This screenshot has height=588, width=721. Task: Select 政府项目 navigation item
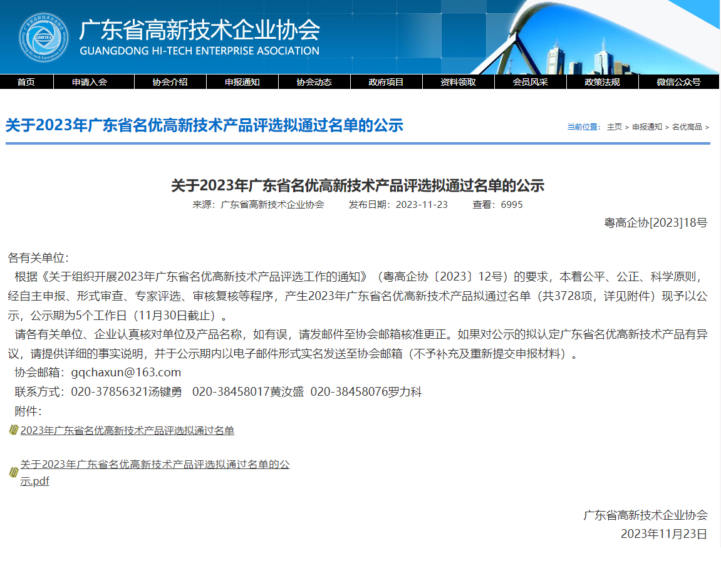pos(386,82)
